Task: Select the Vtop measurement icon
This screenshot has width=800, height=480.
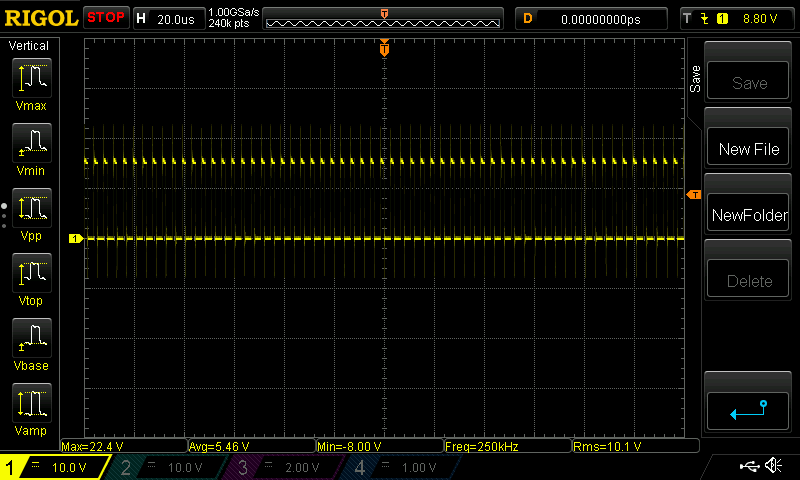Action: tap(32, 272)
